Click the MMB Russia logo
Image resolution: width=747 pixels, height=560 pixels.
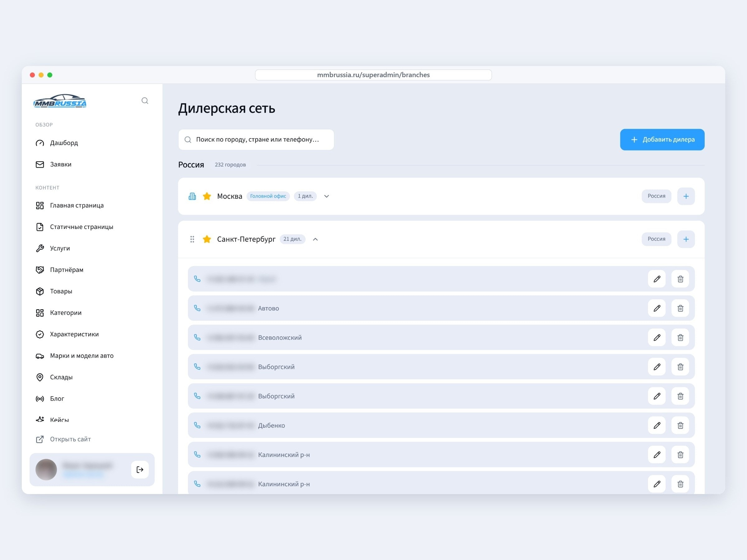(60, 101)
